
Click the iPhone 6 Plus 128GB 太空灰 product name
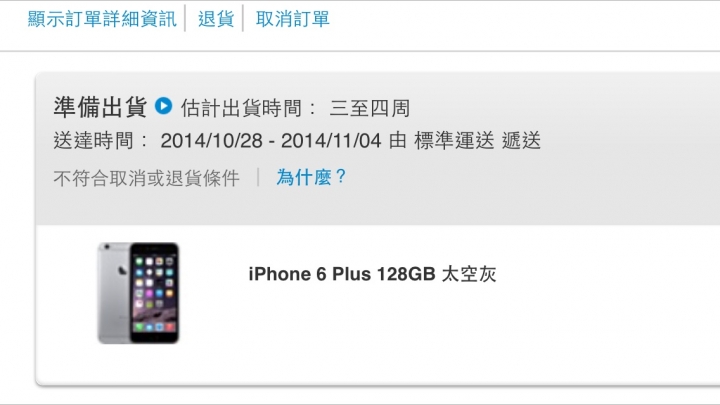coord(372,274)
